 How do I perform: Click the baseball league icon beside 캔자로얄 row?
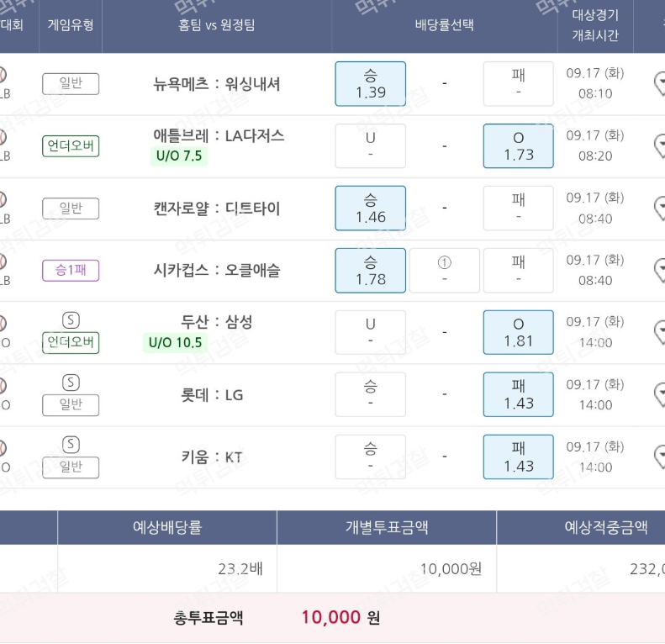pos(3,198)
